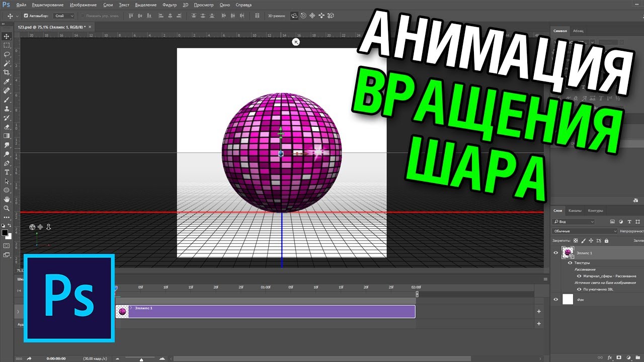Open the Редактирование menu

tap(48, 5)
